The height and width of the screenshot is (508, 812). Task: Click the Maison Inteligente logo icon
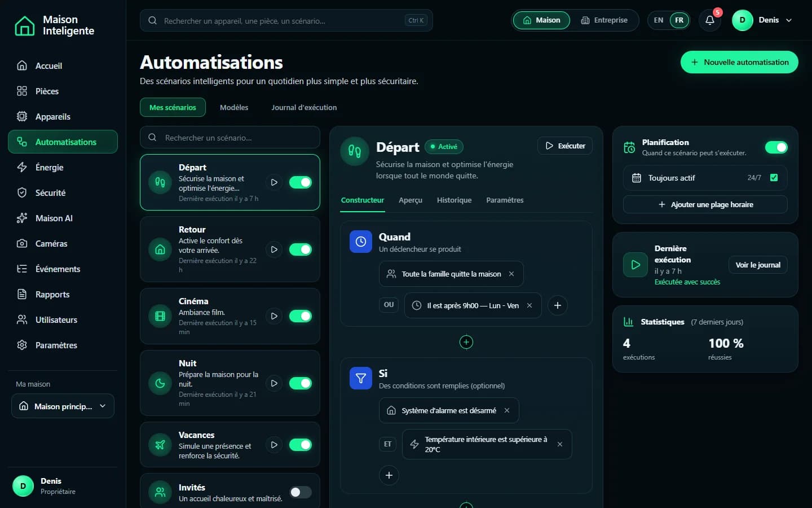(x=24, y=25)
